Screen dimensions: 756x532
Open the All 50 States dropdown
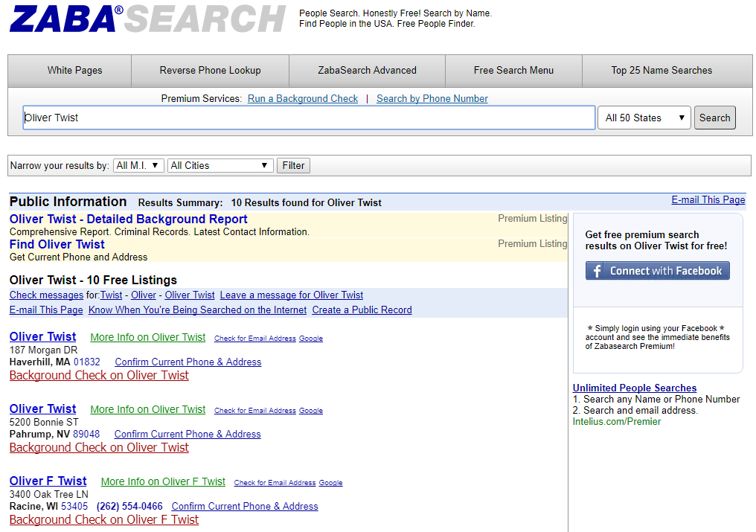coord(644,118)
